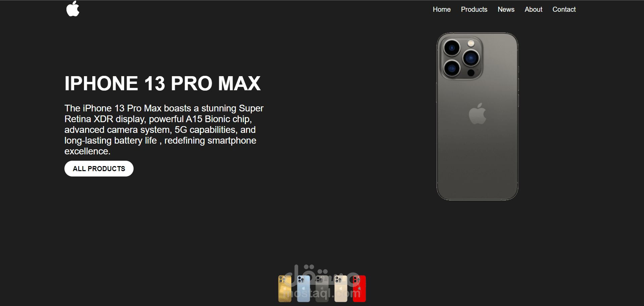Screen dimensions: 644x306
Task: Click the Apple logo in the header
Action: [x=73, y=9]
